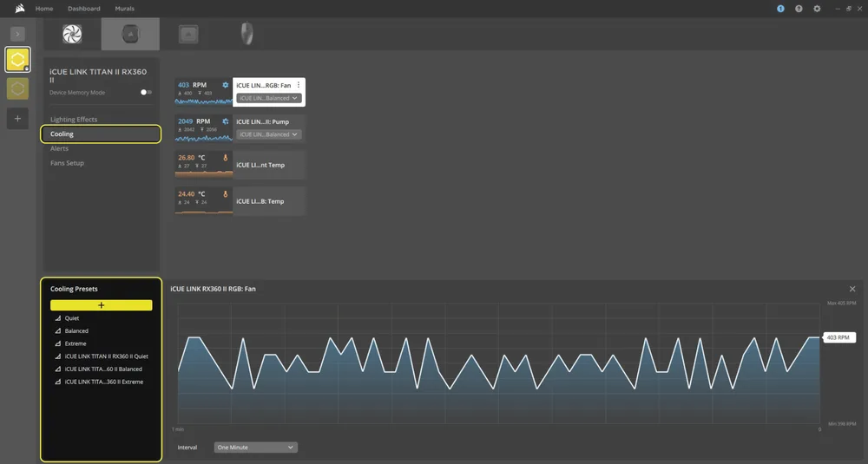Open Fans Setup section
Screen dimensions: 868x464
coord(67,163)
